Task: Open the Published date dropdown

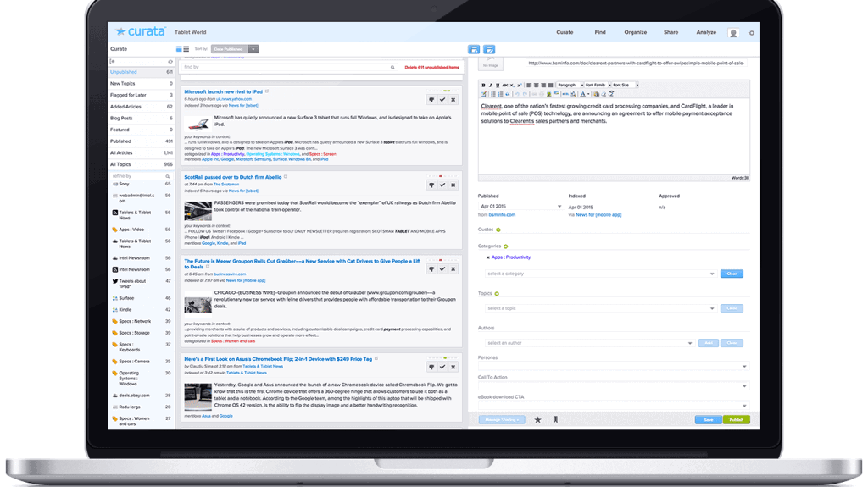Action: pos(521,207)
